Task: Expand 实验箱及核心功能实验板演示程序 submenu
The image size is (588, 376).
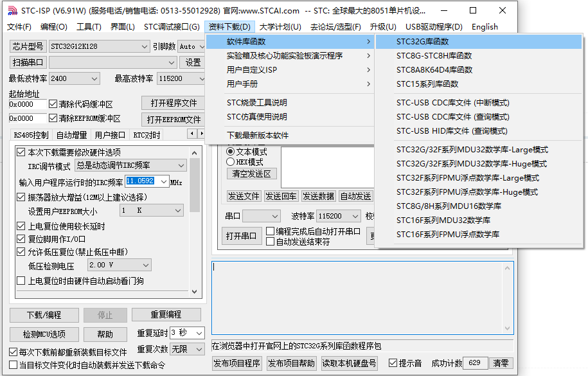Action: (x=289, y=55)
